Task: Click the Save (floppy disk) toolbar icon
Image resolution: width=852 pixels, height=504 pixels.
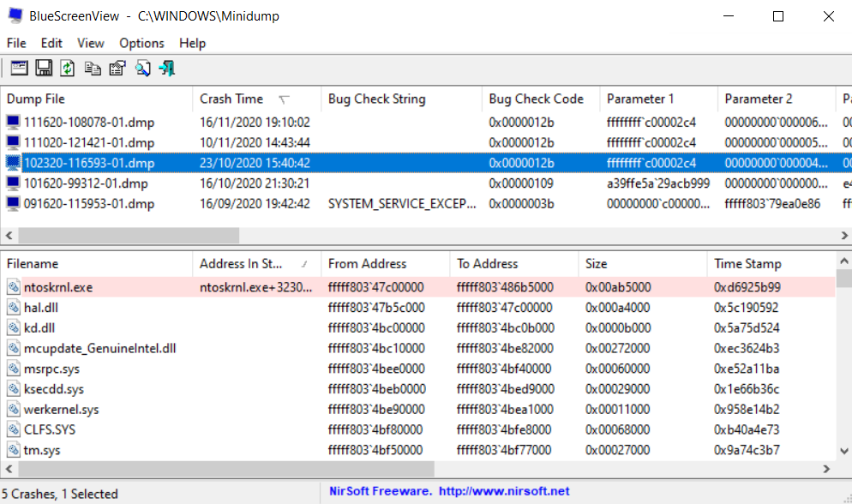Action: pos(44,68)
